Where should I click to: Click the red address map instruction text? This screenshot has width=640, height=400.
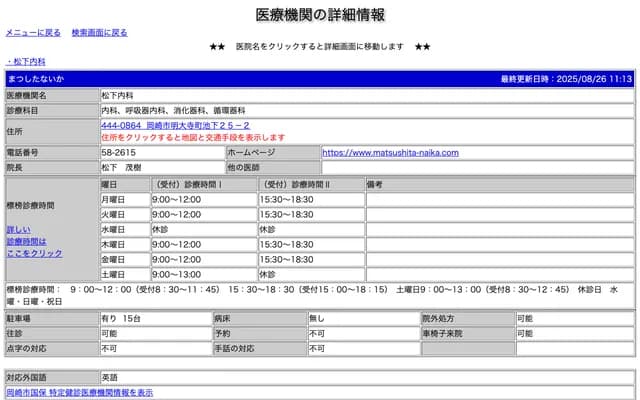195,137
